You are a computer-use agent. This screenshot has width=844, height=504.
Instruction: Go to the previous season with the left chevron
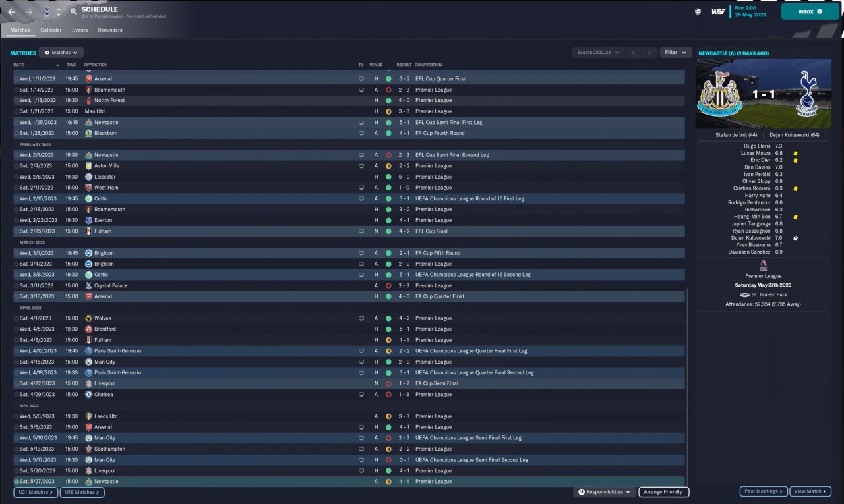pyautogui.click(x=633, y=53)
